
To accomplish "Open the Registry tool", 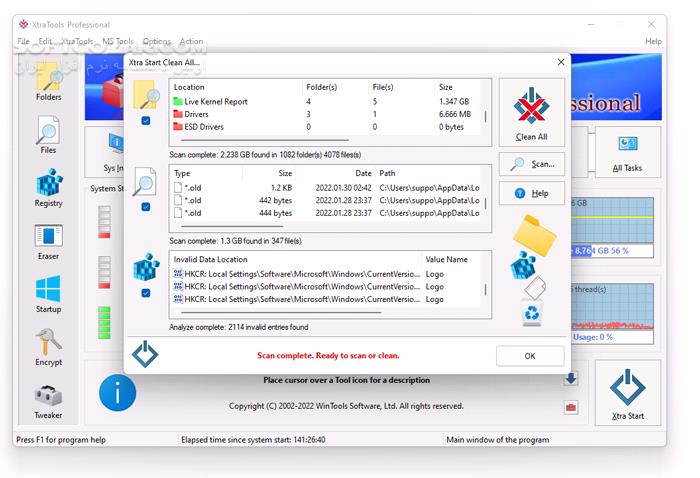I will coord(48,187).
